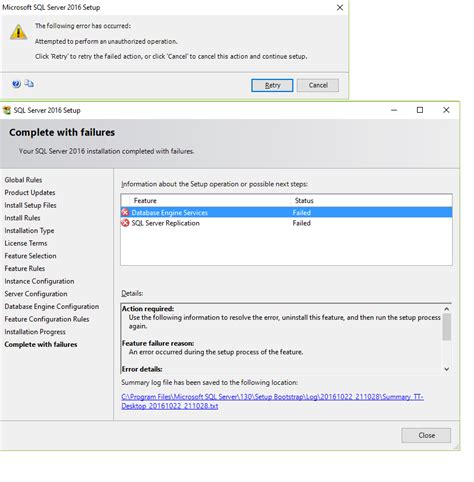This screenshot has height=482, width=474.
Task: Click the Feature Configuration Rules step
Action: [x=47, y=319]
